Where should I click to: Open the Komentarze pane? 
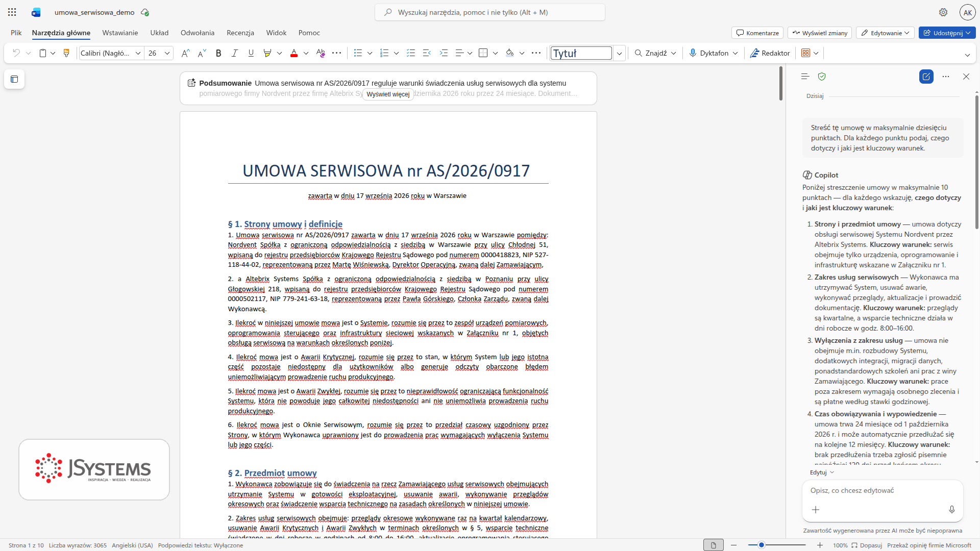758,33
